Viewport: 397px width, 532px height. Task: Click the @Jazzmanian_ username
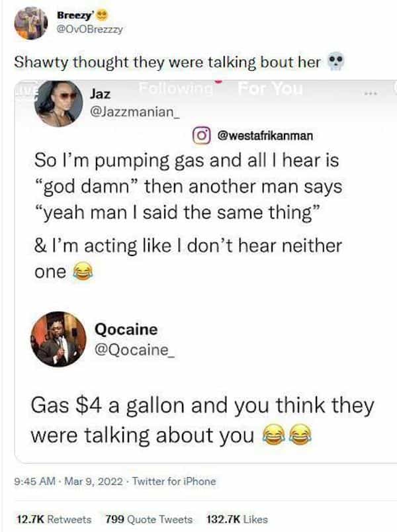pyautogui.click(x=134, y=111)
